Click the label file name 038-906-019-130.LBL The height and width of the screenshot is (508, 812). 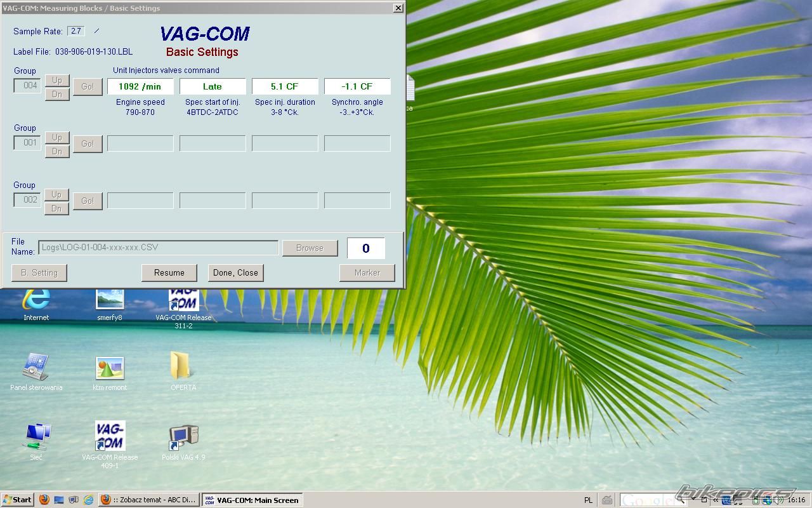click(94, 51)
